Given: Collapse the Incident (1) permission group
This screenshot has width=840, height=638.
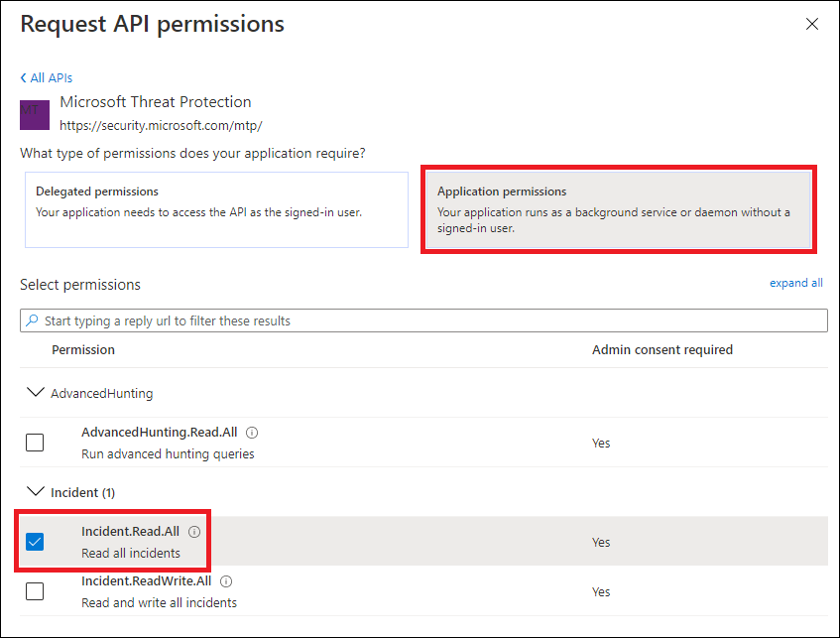Looking at the screenshot, I should coord(36,491).
